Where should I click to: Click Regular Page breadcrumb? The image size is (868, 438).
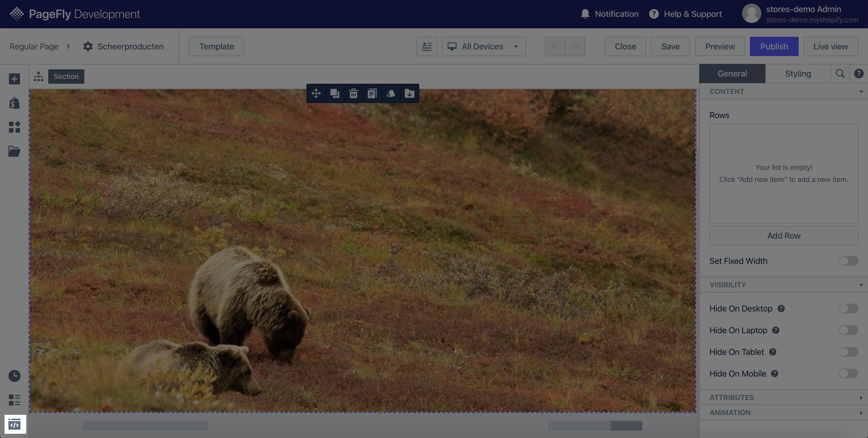pyautogui.click(x=34, y=46)
